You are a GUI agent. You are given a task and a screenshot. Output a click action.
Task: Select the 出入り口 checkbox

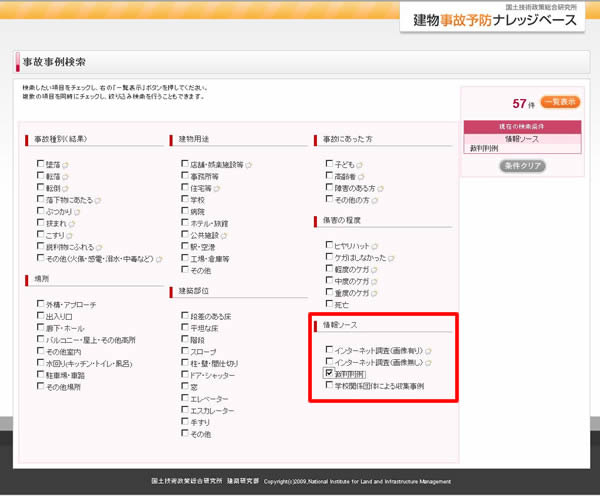(x=40, y=315)
